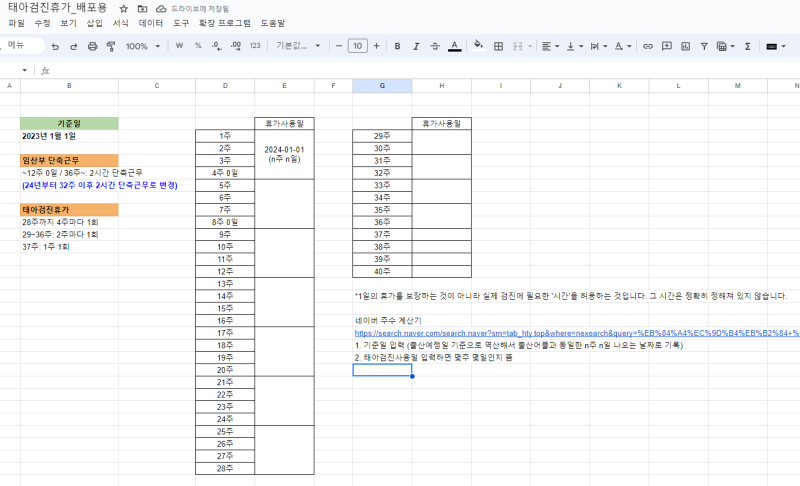The height and width of the screenshot is (486, 800).
Task: Open the 서식 menu
Action: click(x=120, y=23)
